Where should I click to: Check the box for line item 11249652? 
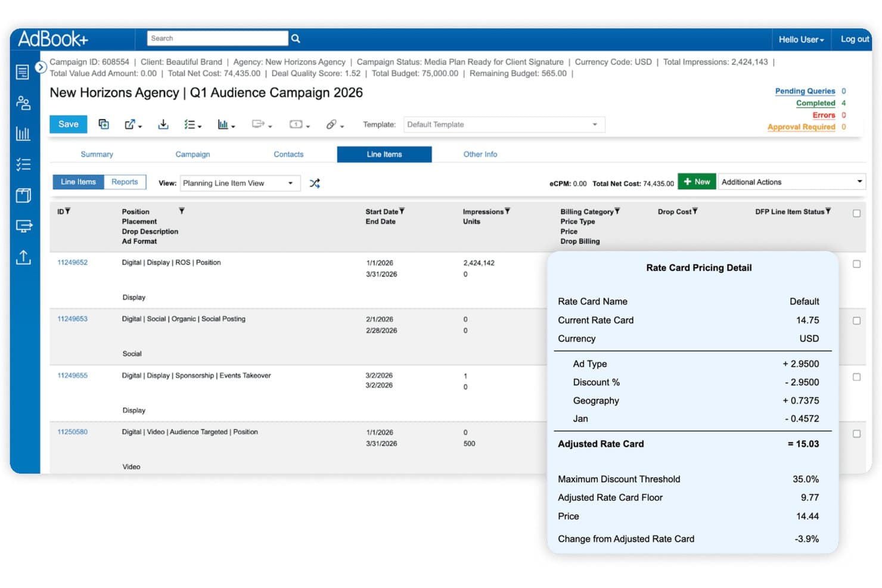click(856, 264)
